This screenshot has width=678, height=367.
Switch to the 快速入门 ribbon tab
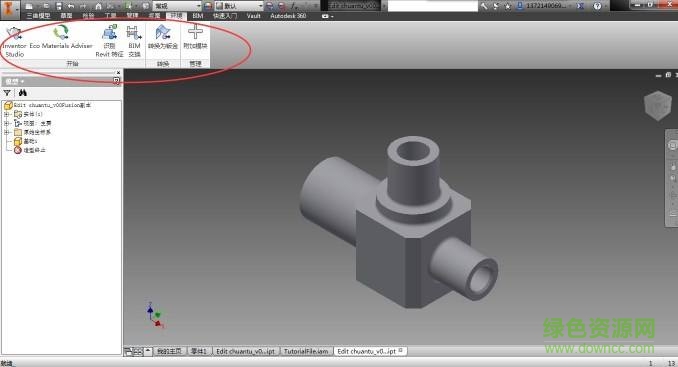(x=225, y=16)
